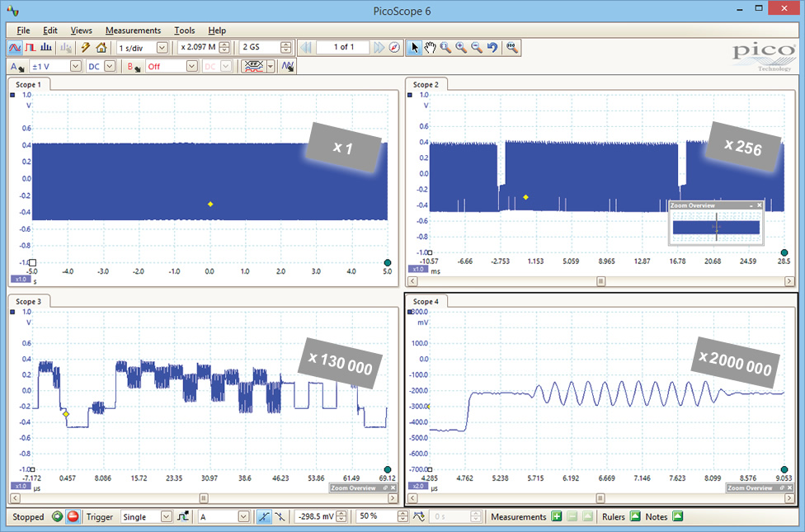805x532 pixels.
Task: Click Scope 2 Zoom Overview thumbnail
Action: 716,227
